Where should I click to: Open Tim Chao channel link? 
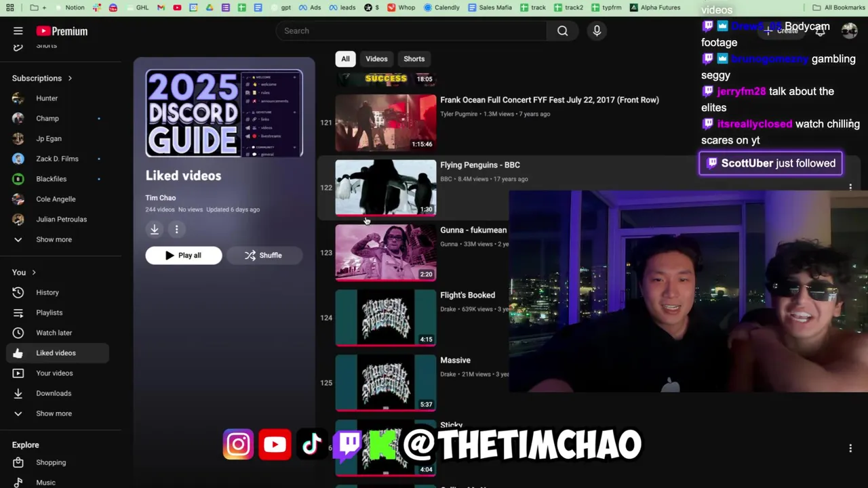click(x=160, y=198)
